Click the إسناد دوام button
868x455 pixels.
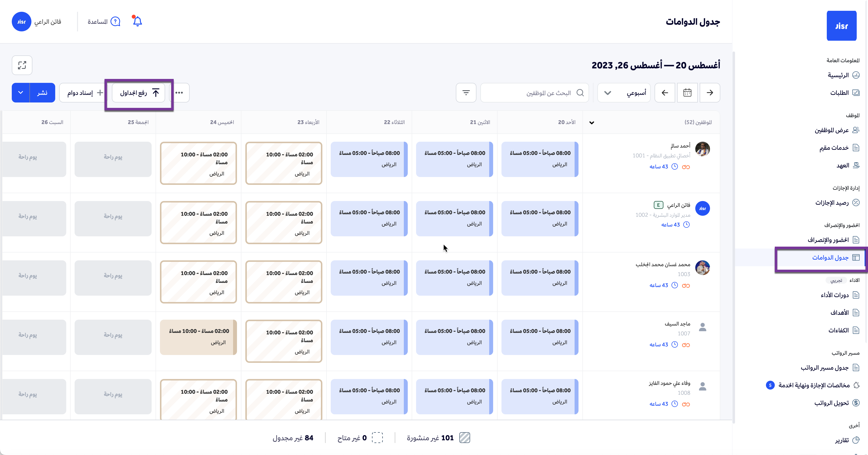pos(83,93)
